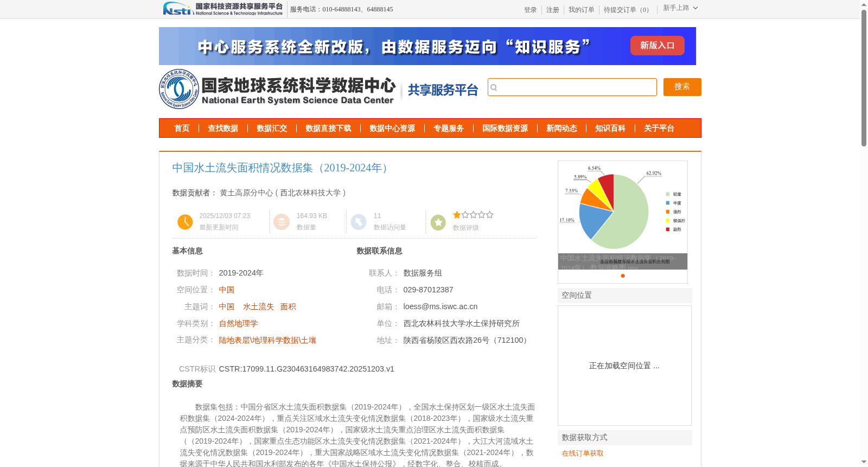The width and height of the screenshot is (868, 467).
Task: Click the 西北农林科技大学水土保持研究所 unit text
Action: pos(462,324)
